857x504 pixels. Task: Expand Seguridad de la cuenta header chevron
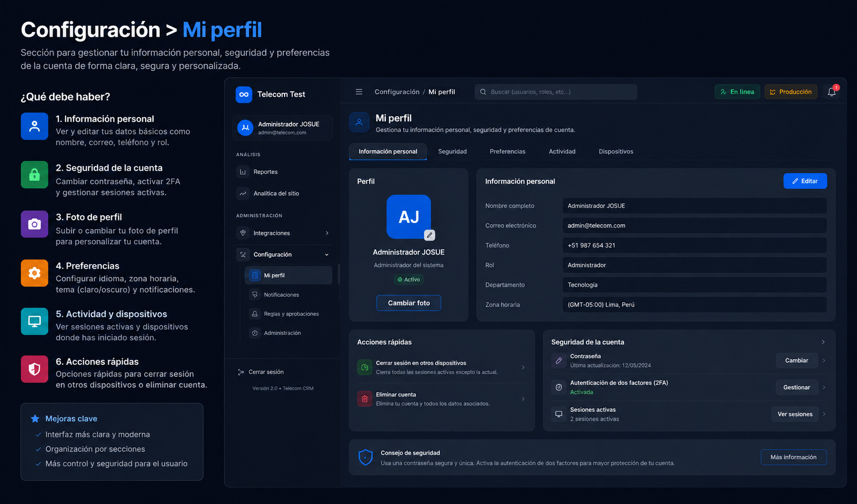coord(823,342)
